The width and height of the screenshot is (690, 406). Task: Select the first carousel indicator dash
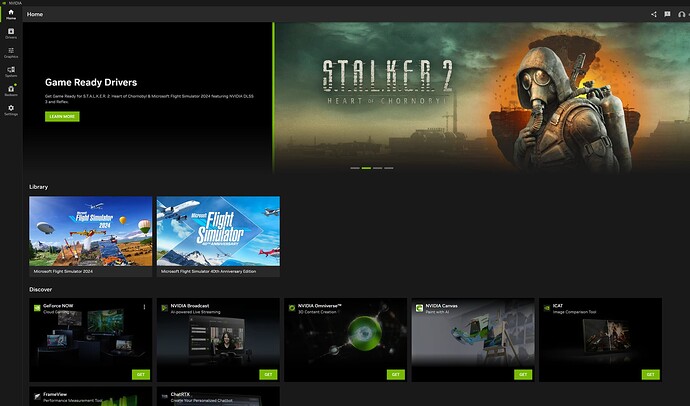[355, 168]
